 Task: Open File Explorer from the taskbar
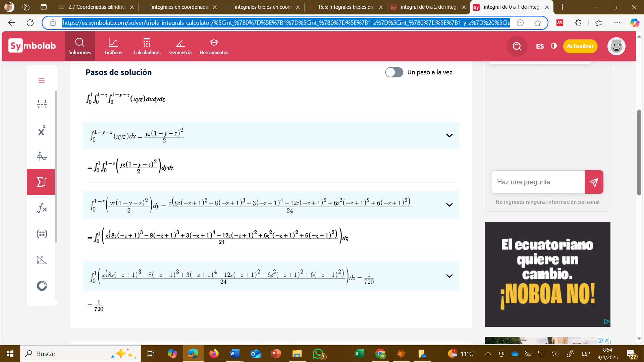pyautogui.click(x=297, y=354)
